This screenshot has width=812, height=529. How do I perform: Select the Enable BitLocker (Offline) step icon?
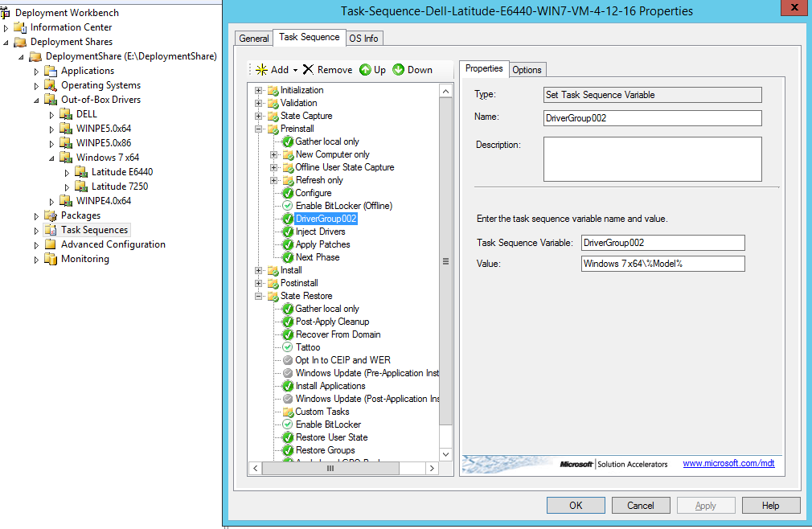tap(285, 206)
